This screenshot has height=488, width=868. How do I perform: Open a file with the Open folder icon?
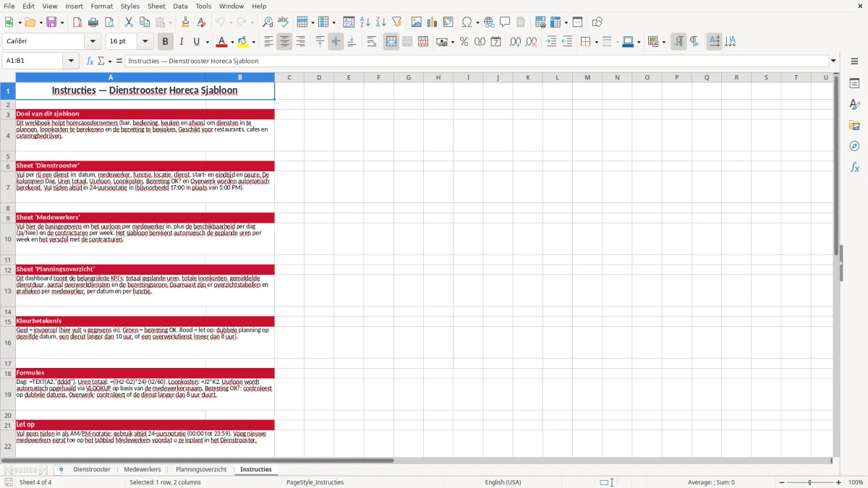(32, 22)
